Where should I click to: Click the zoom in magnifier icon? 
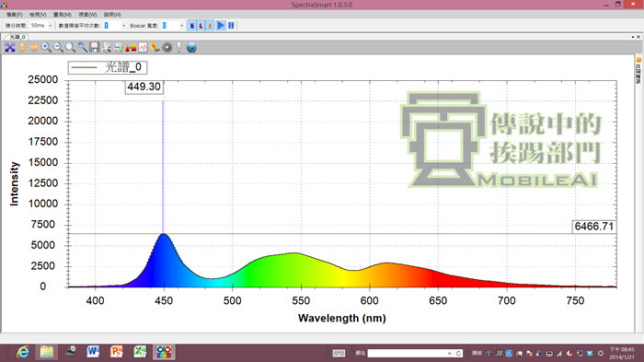(x=46, y=47)
